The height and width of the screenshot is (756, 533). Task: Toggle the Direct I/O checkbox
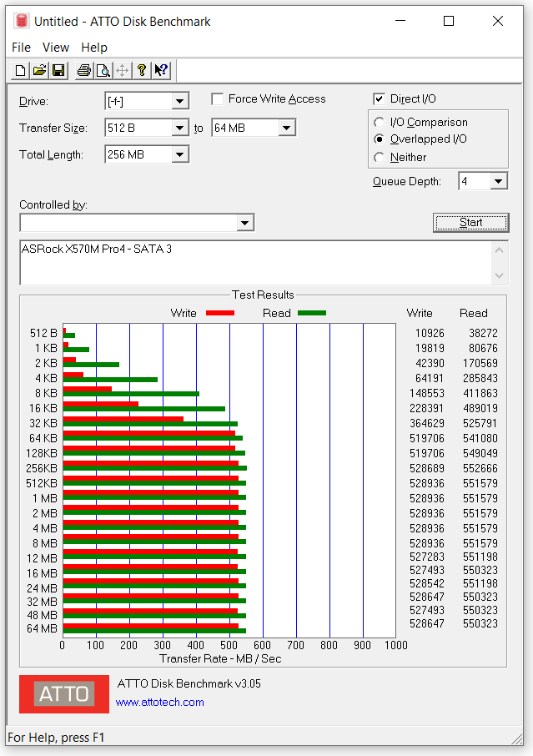[379, 99]
